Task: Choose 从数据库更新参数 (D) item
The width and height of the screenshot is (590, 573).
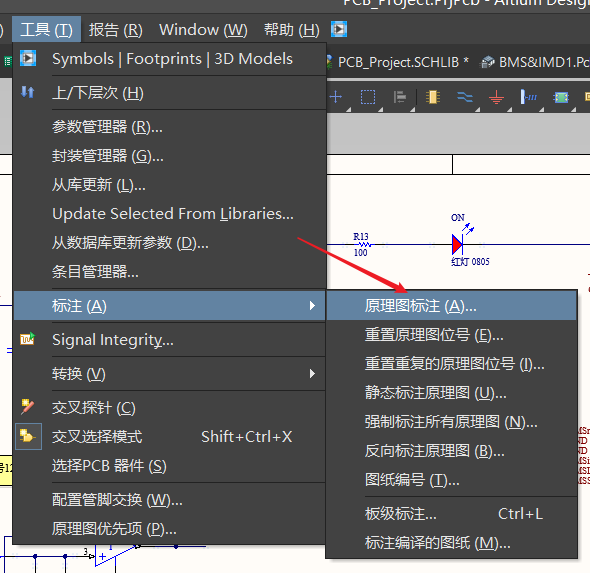Action: 170,243
